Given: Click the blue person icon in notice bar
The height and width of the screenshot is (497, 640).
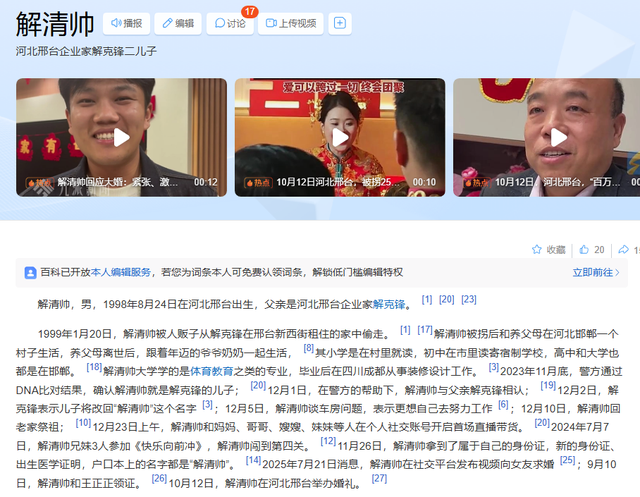Looking at the screenshot, I should pos(30,273).
